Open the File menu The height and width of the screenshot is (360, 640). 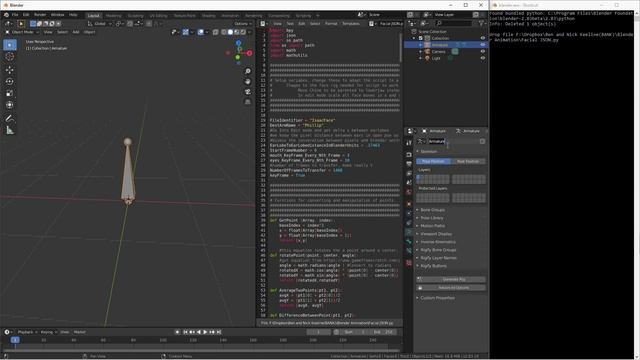pos(15,15)
